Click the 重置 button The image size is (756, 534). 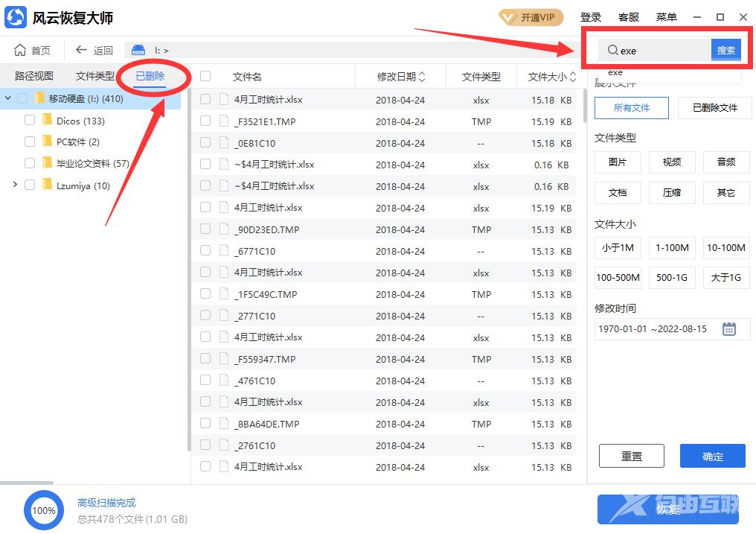click(x=631, y=456)
